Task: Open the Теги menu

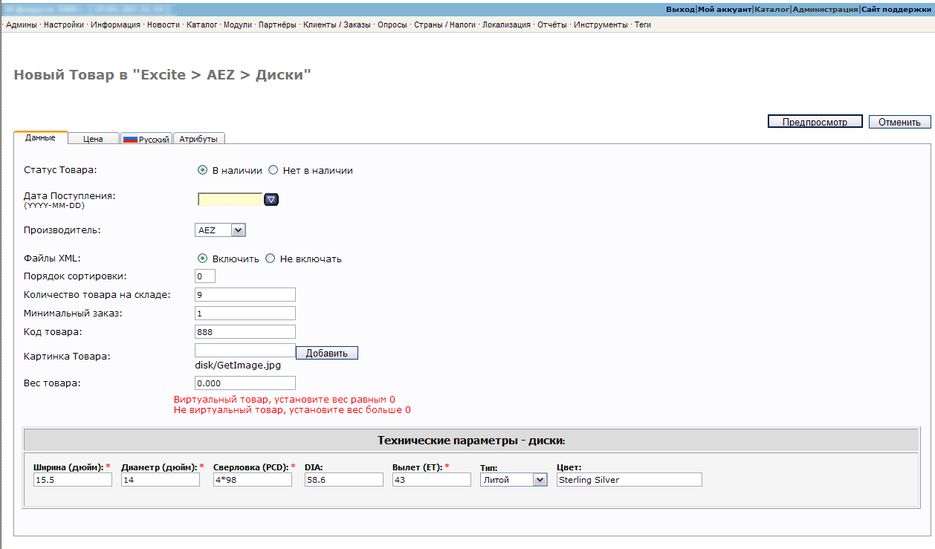Action: pos(643,25)
